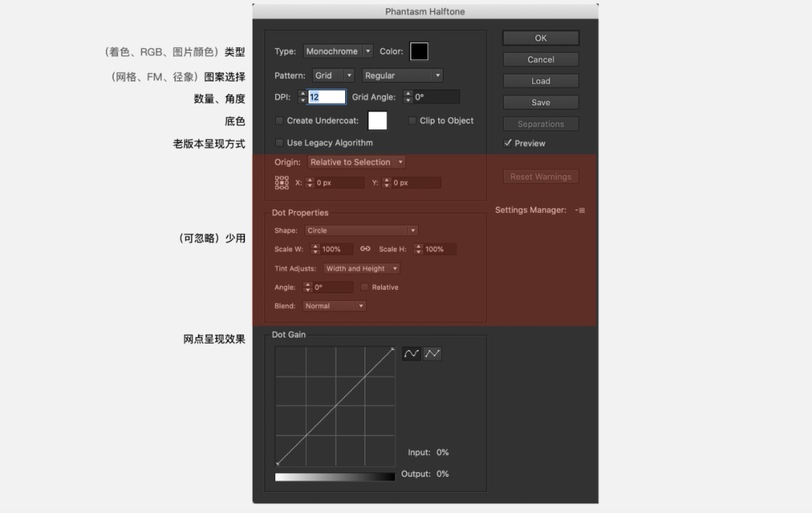Click the link icon between Scale fields
Image resolution: width=812 pixels, height=513 pixels.
[x=365, y=249]
